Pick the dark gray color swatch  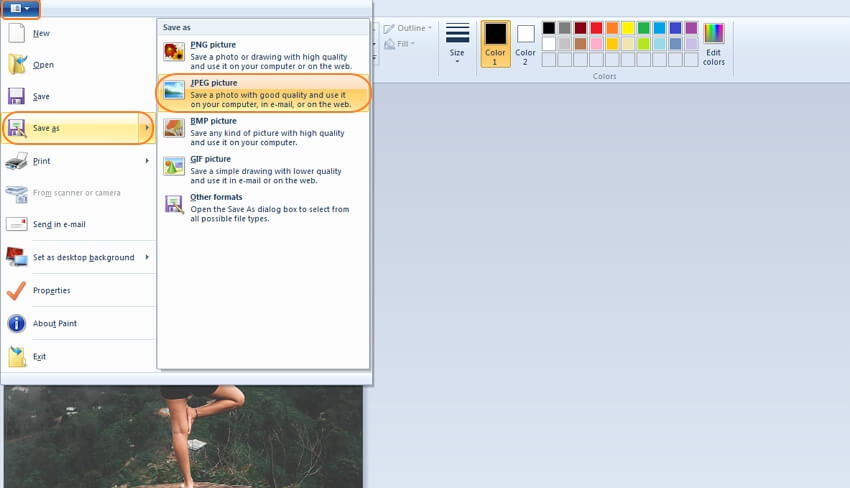(564, 28)
